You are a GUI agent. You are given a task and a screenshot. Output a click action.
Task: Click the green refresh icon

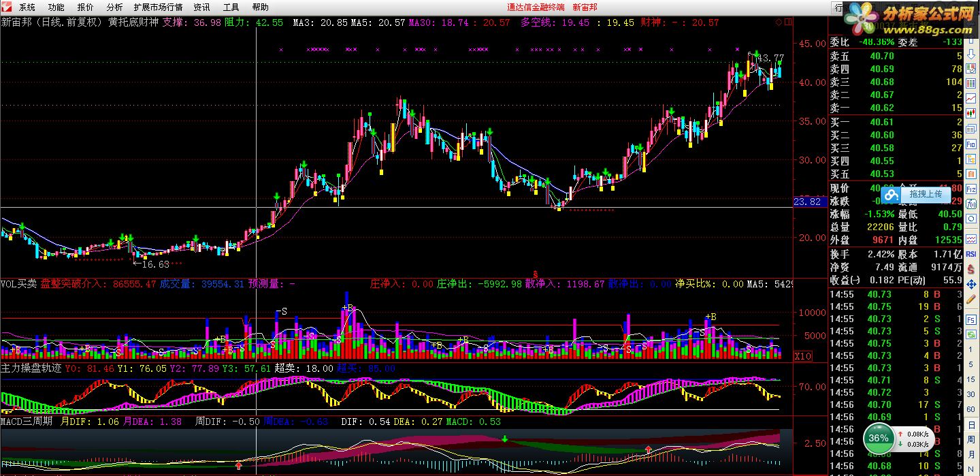click(971, 334)
